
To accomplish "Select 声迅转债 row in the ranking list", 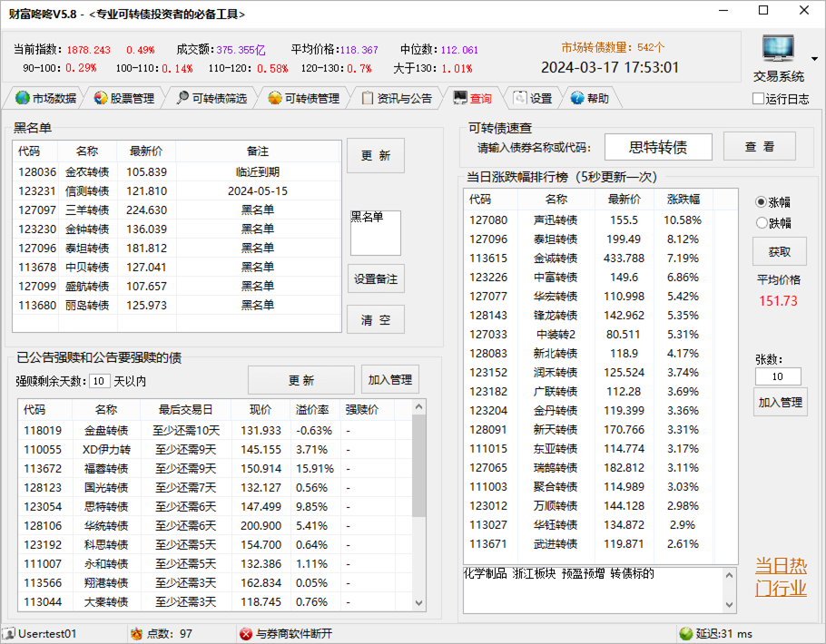I will click(x=601, y=220).
